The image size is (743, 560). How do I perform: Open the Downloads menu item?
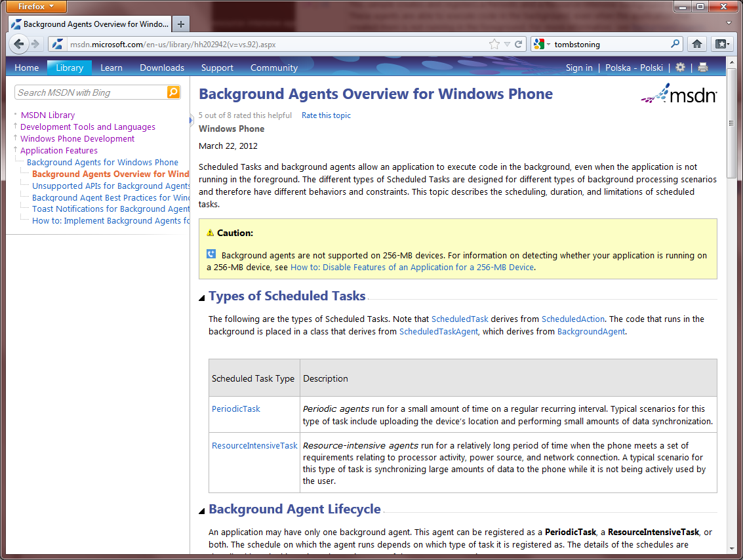click(x=162, y=68)
